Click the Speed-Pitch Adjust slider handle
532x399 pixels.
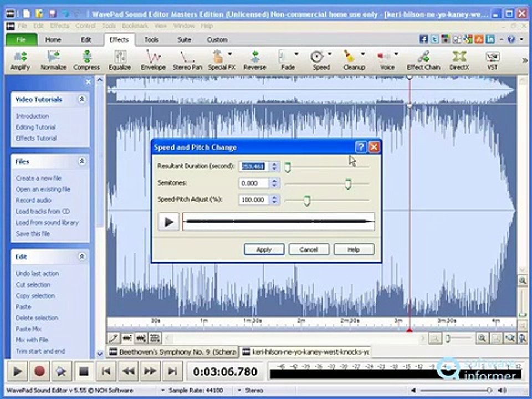306,201
